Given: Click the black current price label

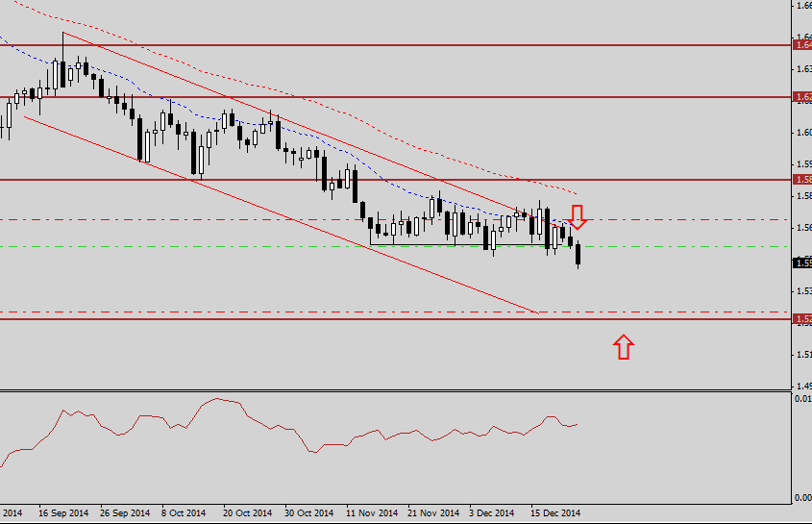Looking at the screenshot, I should [x=801, y=262].
